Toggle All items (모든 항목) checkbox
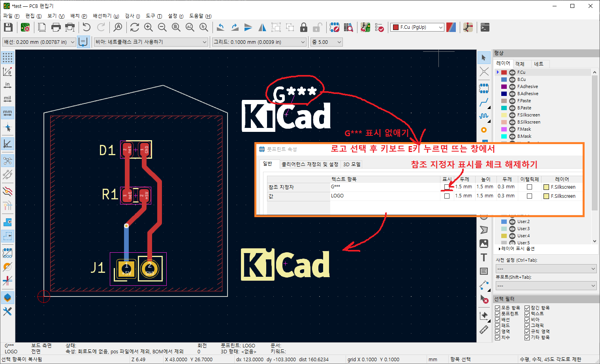This screenshot has height=364, width=600. click(498, 308)
